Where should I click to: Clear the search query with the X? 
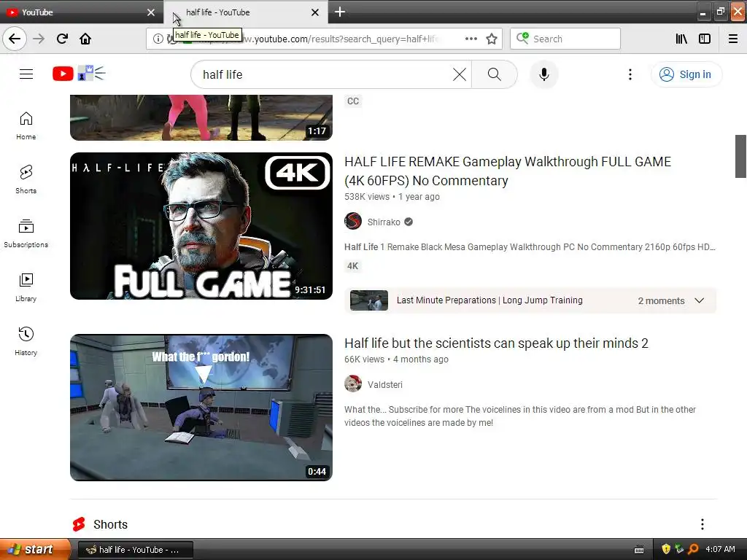click(460, 74)
